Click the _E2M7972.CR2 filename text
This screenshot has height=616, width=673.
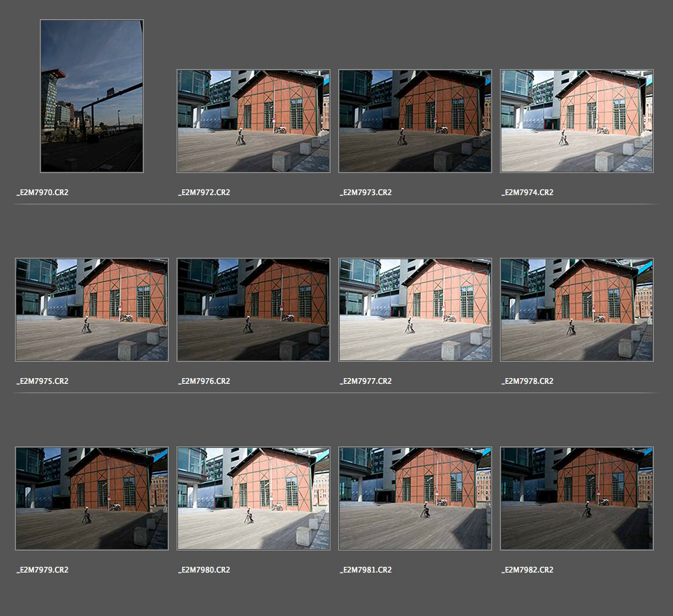coord(204,192)
